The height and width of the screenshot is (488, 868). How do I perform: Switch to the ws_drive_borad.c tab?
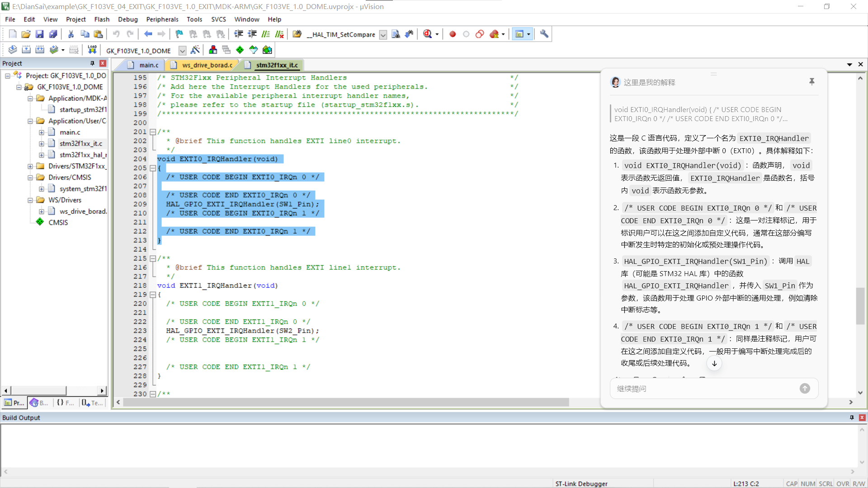207,65
